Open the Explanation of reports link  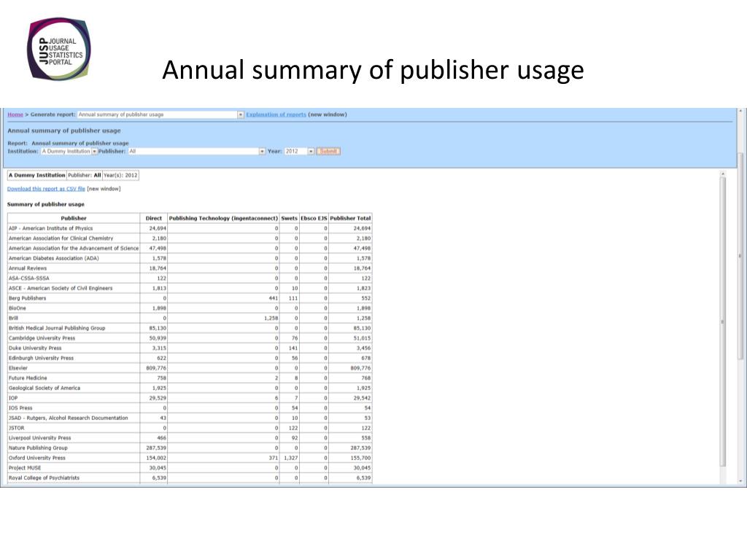pos(276,114)
